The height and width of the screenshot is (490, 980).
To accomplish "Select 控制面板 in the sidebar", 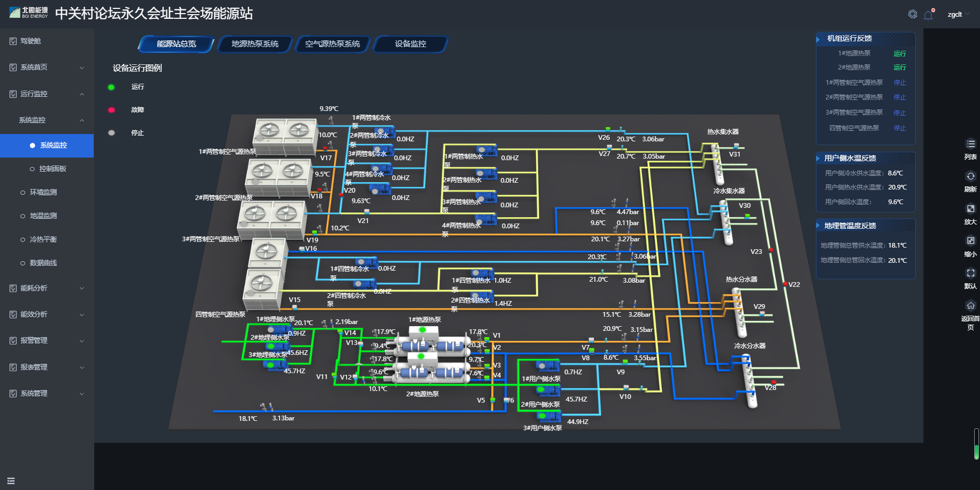I will pos(52,169).
